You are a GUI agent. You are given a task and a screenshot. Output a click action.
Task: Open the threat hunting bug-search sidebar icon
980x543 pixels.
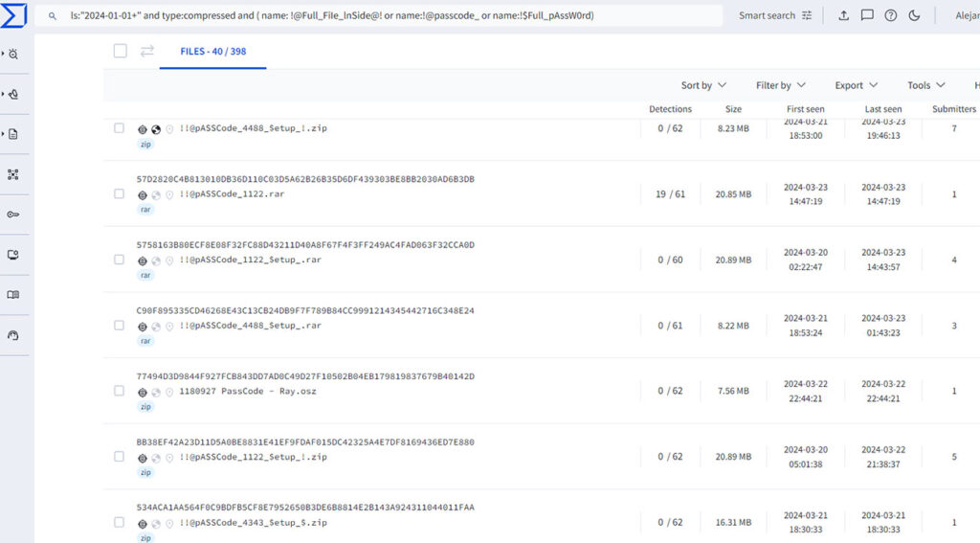click(x=13, y=55)
